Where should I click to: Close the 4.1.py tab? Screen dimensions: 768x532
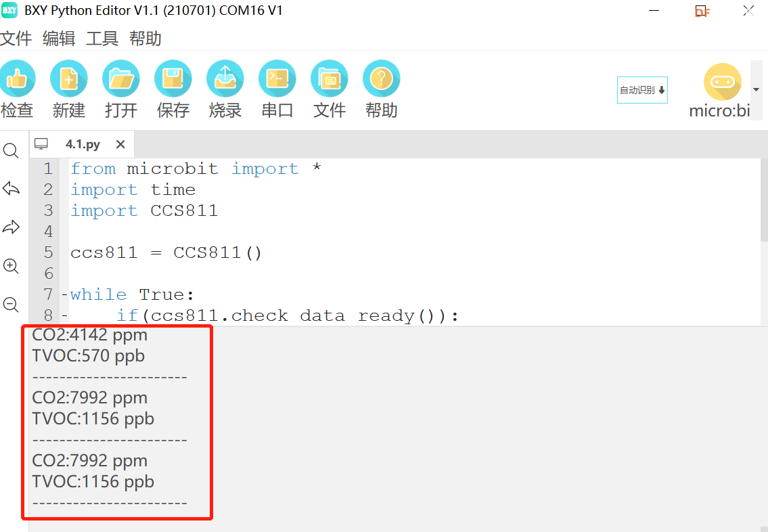pos(120,144)
